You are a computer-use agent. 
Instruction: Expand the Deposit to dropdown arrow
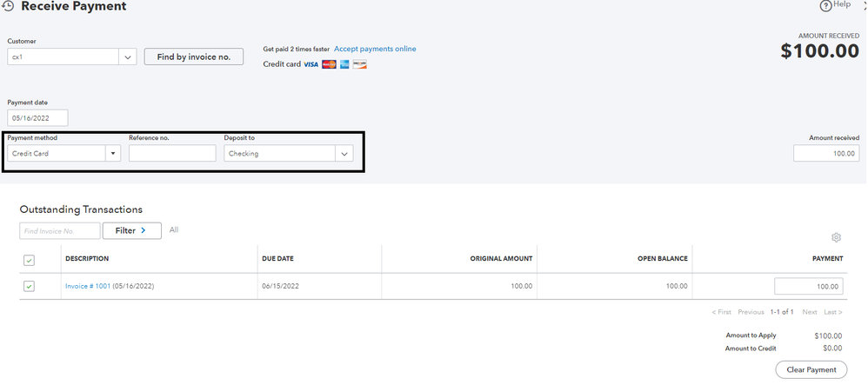(x=344, y=154)
